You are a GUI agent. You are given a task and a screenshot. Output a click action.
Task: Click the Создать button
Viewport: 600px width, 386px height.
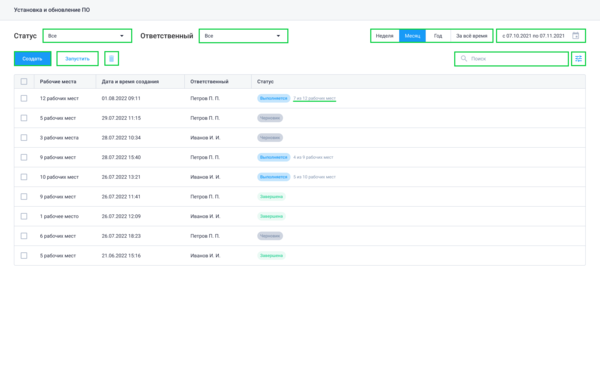tap(33, 59)
